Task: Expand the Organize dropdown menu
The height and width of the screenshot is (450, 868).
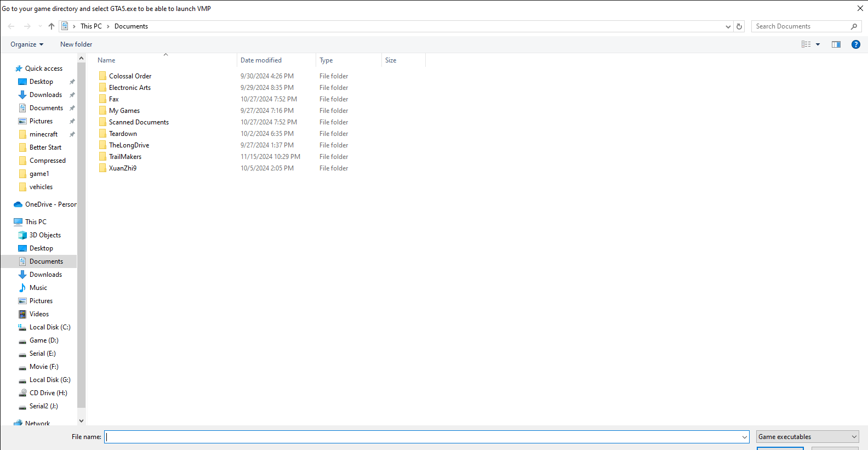Action: coord(27,44)
